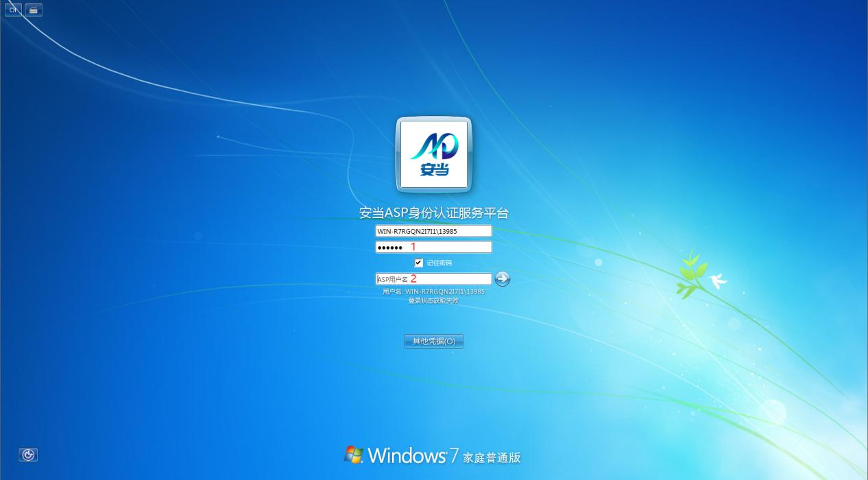The image size is (868, 480).
Task: Click the 家庭普通版 edition text
Action: coord(492,457)
